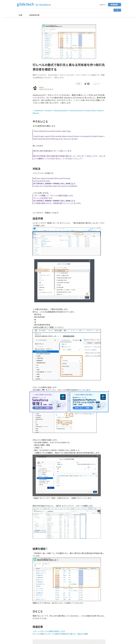Focus the site search input field
The image size is (138, 644).
64,10
